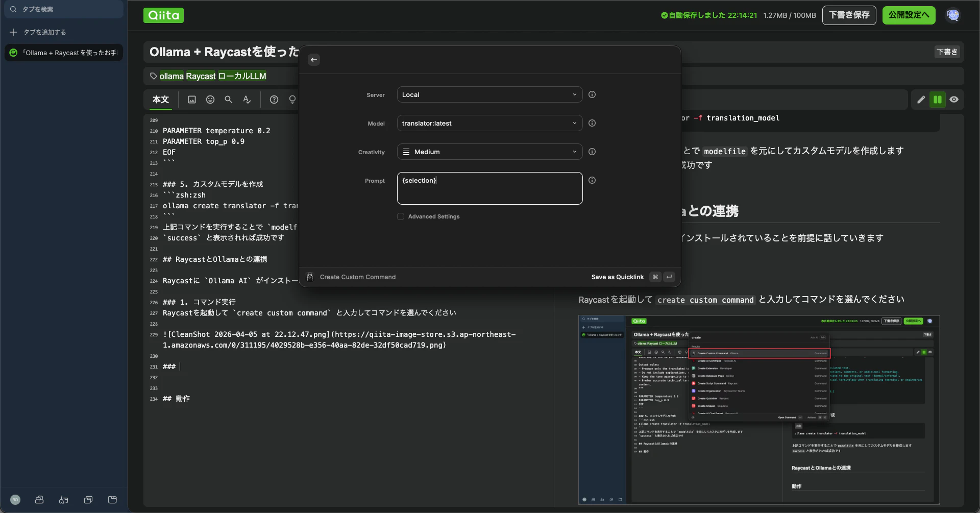Click the Command-key shortcut badge in Raycast footer
Screen dimensions: 980x513
click(x=655, y=277)
